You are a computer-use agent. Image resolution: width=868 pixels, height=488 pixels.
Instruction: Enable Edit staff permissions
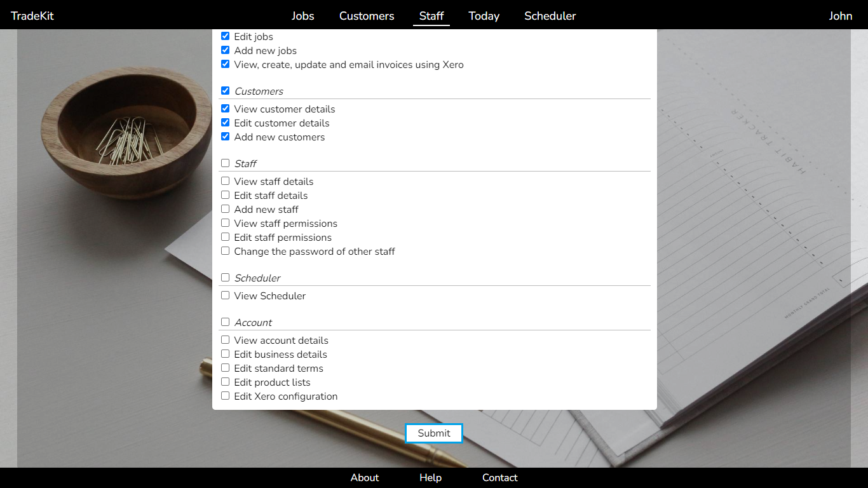[225, 237]
